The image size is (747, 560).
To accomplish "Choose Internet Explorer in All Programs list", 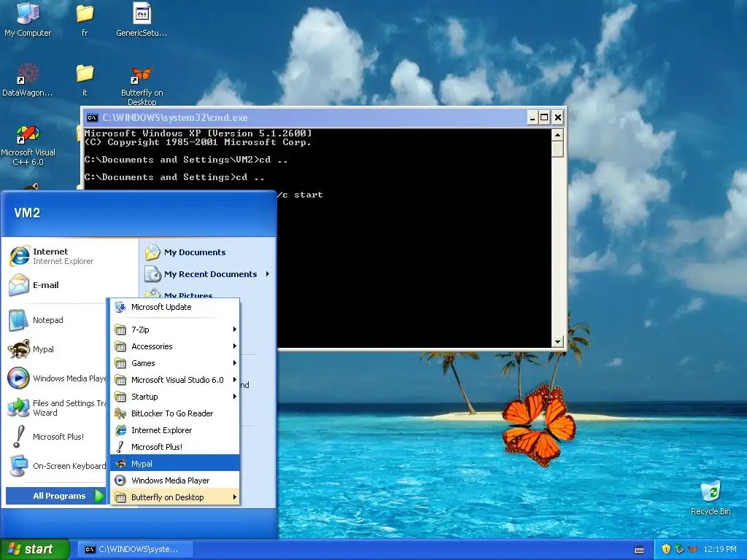I will tap(175, 430).
